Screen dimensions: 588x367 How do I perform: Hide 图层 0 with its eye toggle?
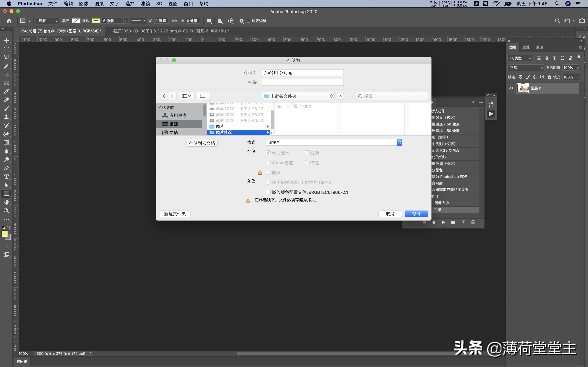[511, 88]
